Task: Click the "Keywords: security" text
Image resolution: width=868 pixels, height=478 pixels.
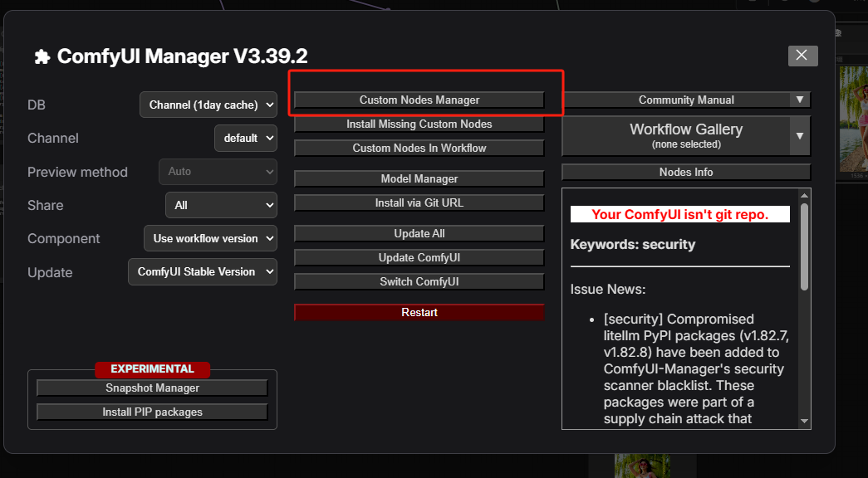Action: pos(633,245)
